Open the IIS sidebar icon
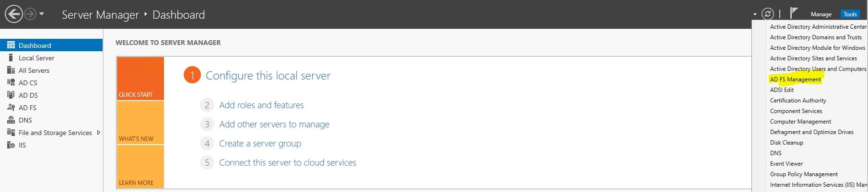 [x=11, y=145]
